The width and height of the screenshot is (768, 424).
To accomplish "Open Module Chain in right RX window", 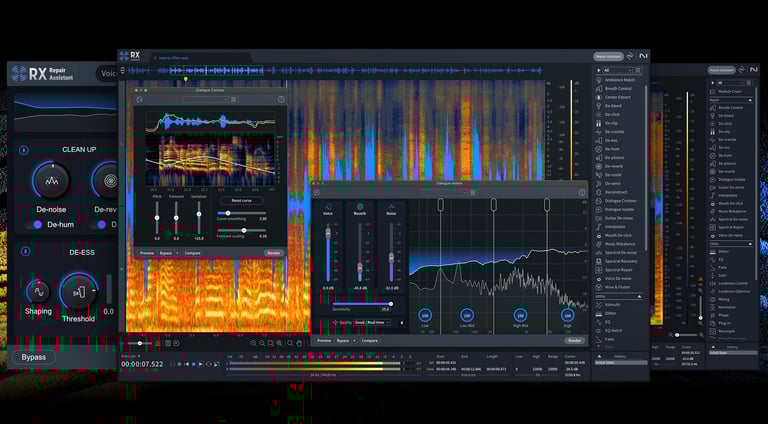I will pyautogui.click(x=727, y=92).
